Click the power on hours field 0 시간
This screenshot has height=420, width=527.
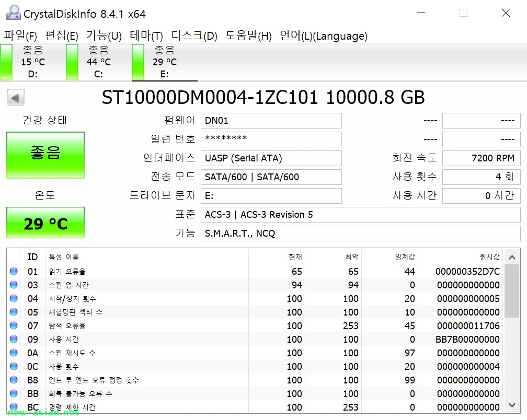[482, 196]
